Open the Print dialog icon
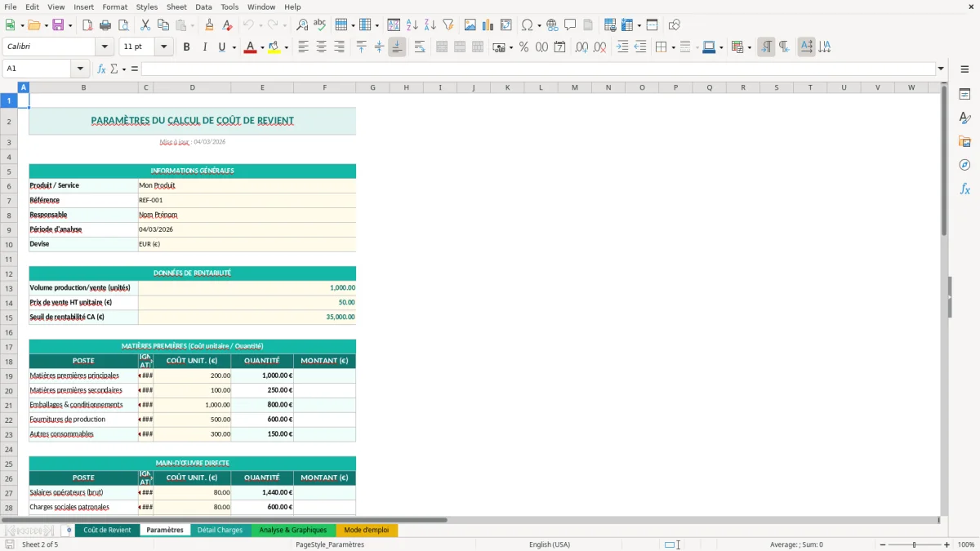Image resolution: width=980 pixels, height=551 pixels. coord(105,25)
